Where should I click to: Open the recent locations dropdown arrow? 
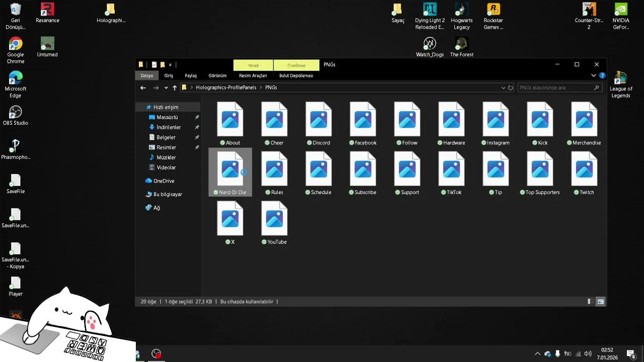(166, 87)
